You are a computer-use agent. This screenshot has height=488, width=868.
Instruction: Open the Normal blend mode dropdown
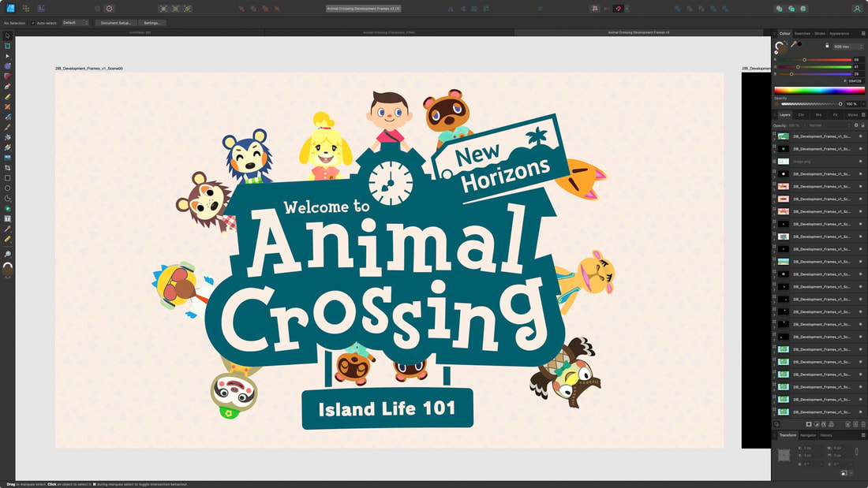pyautogui.click(x=829, y=125)
